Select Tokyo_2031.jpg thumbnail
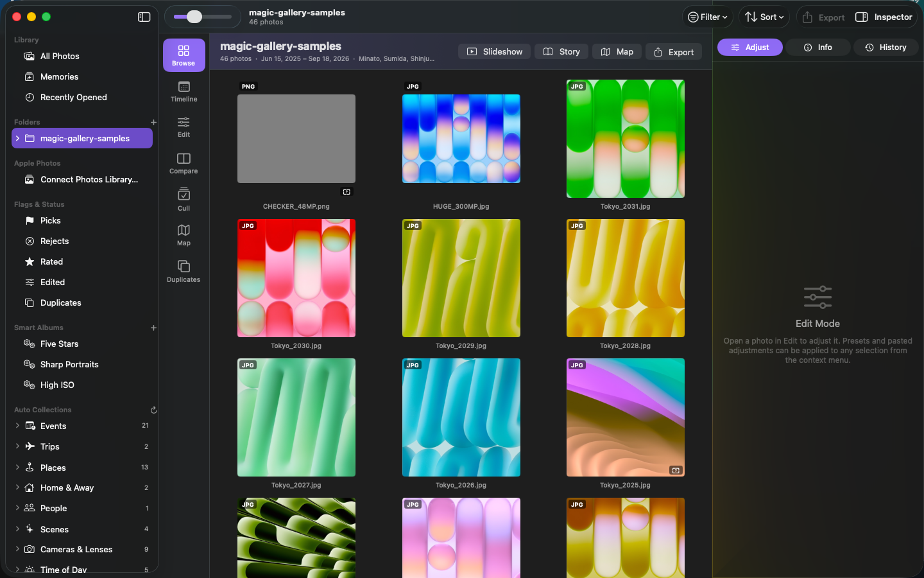The height and width of the screenshot is (578, 924). point(626,139)
